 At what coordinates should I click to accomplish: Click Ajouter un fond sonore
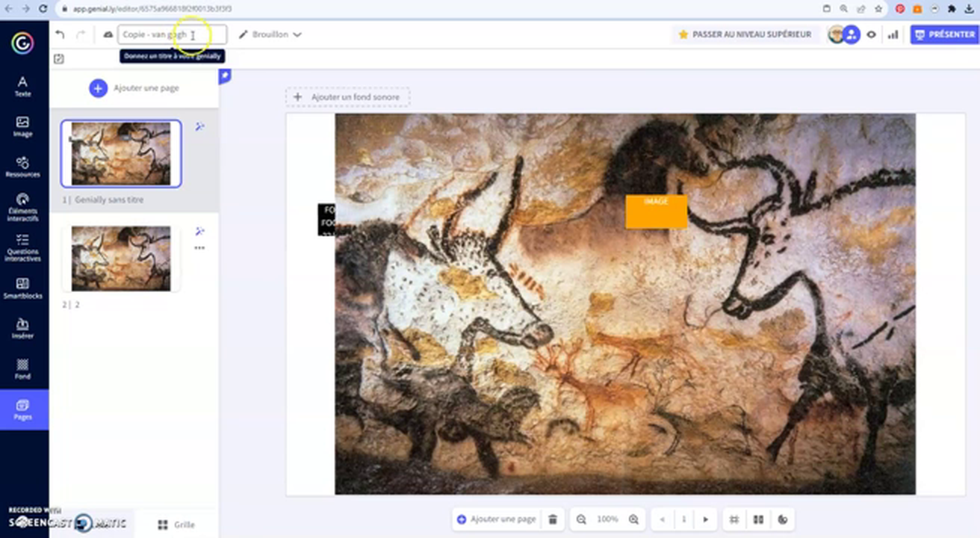click(x=347, y=97)
